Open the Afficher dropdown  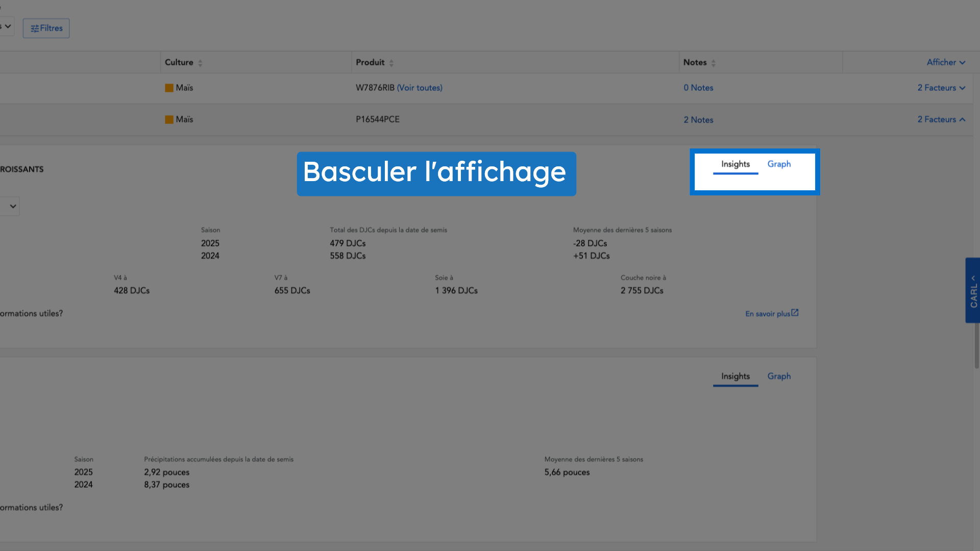point(946,62)
